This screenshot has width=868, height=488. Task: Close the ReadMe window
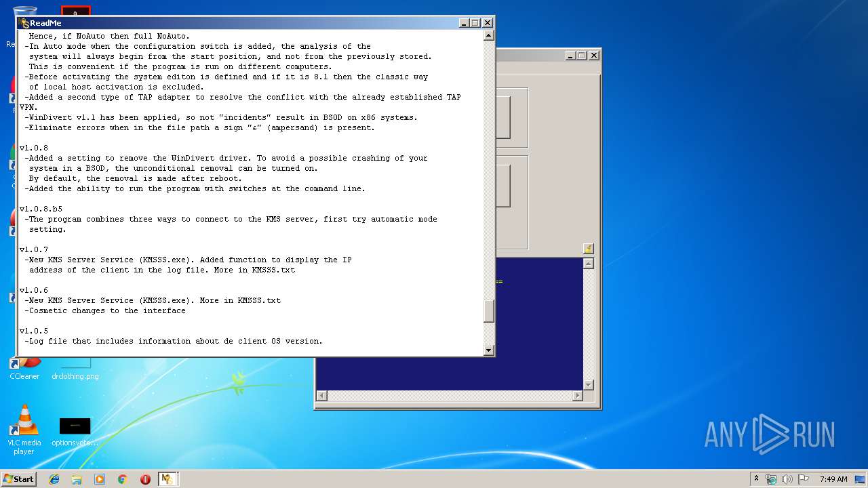click(487, 23)
